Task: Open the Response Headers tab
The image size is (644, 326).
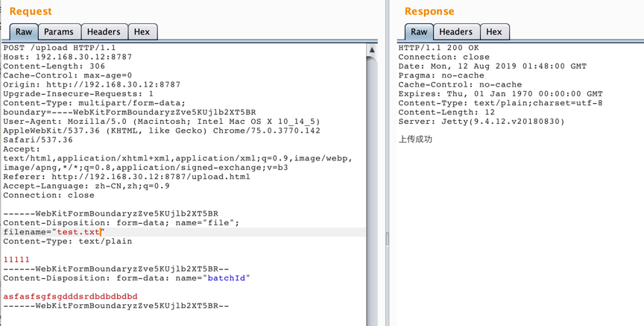Action: 455,32
